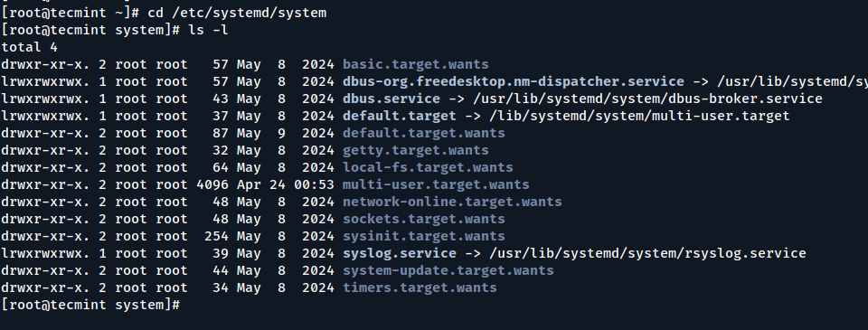This screenshot has height=330, width=868.
Task: Click default.target.wants directory entry
Action: (x=423, y=134)
